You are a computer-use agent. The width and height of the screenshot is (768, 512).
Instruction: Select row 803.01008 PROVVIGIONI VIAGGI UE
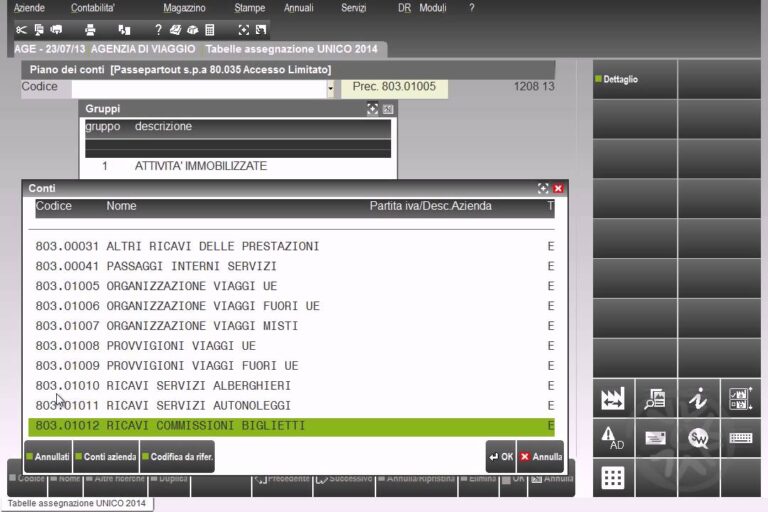coord(291,346)
